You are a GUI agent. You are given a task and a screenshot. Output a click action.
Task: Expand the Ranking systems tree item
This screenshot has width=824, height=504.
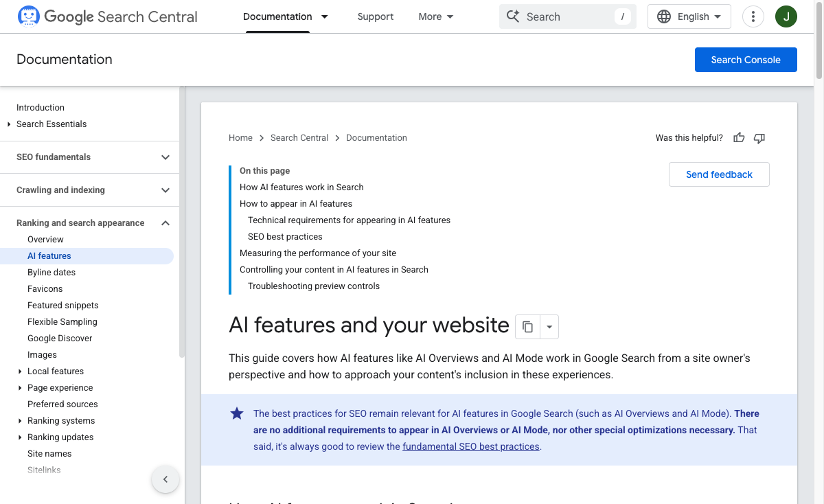(x=20, y=421)
